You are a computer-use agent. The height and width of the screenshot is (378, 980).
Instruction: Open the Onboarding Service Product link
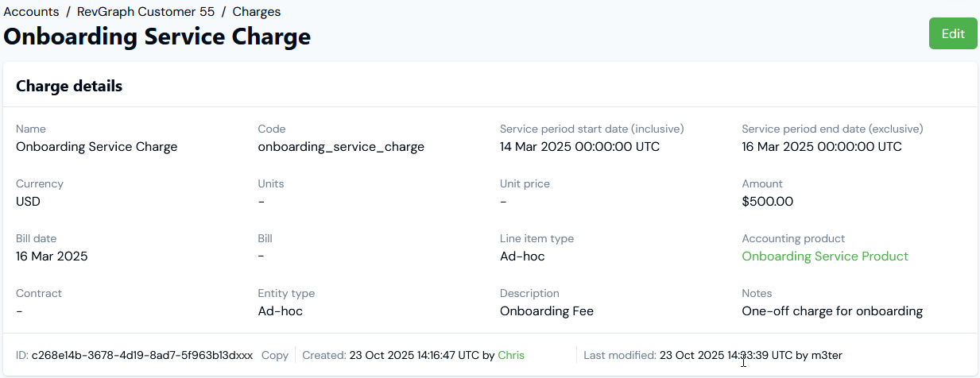coord(824,256)
